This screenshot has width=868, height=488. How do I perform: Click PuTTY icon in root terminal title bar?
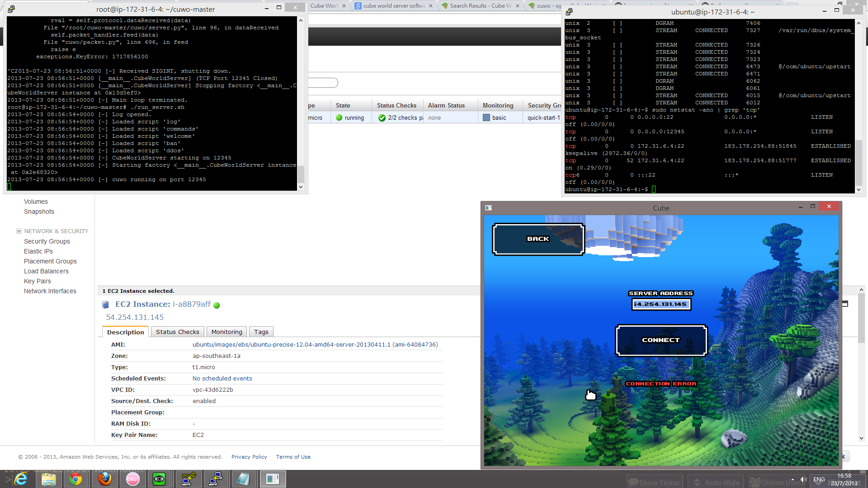click(11, 9)
